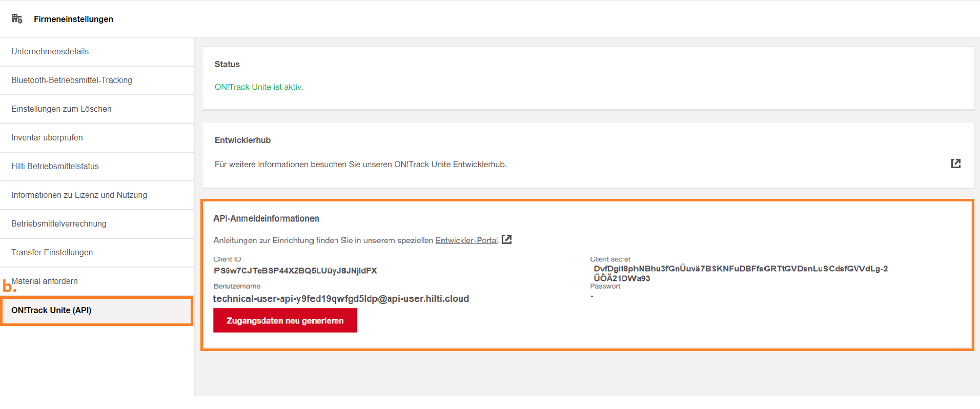
Task: Click the Entwicklerhub information sentence
Action: (x=361, y=165)
